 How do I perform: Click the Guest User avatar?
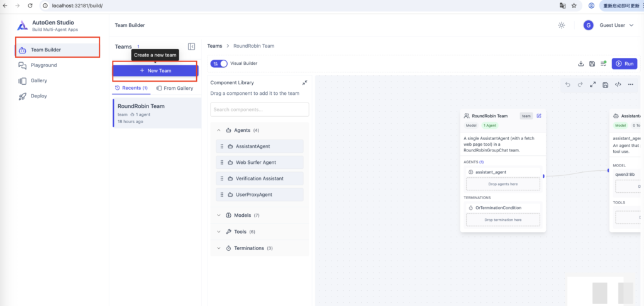pyautogui.click(x=589, y=25)
